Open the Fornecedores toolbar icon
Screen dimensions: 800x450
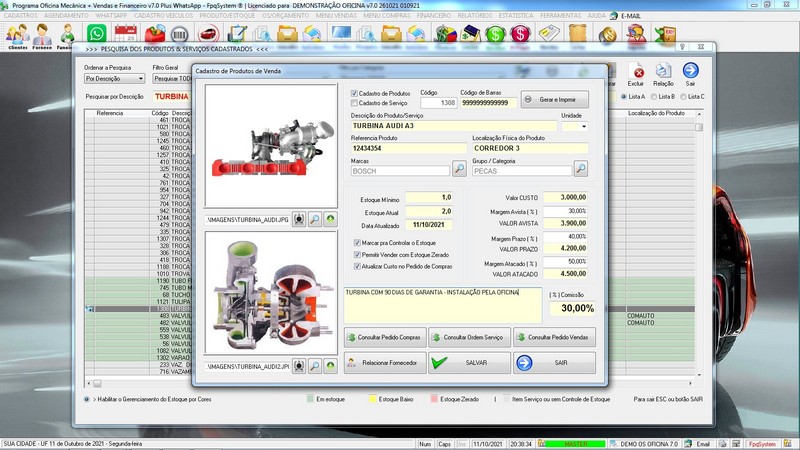point(42,36)
